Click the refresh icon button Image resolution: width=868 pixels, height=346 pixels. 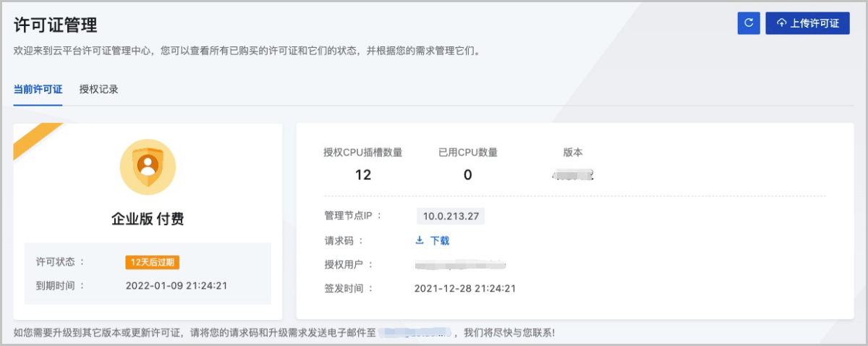pos(749,23)
